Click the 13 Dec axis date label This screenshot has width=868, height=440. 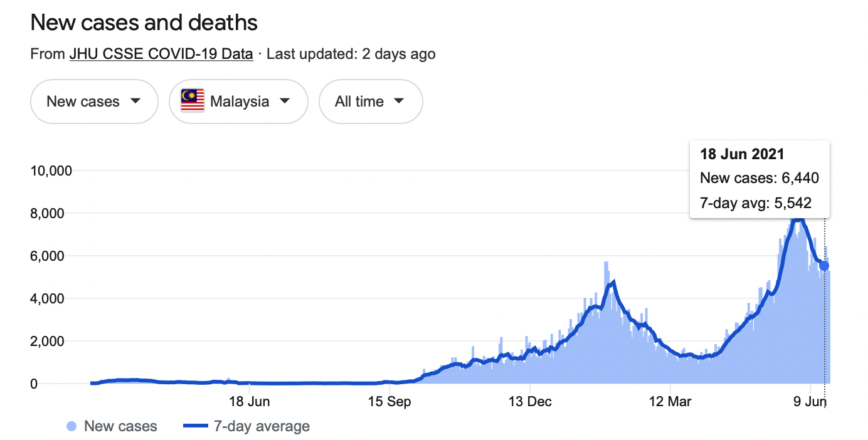(x=530, y=402)
